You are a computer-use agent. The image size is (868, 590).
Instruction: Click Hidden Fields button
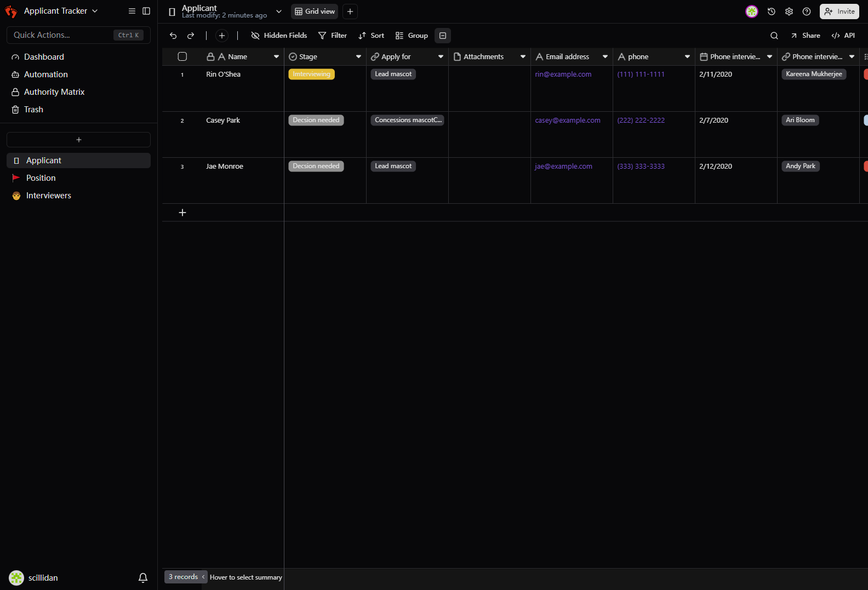tap(279, 36)
